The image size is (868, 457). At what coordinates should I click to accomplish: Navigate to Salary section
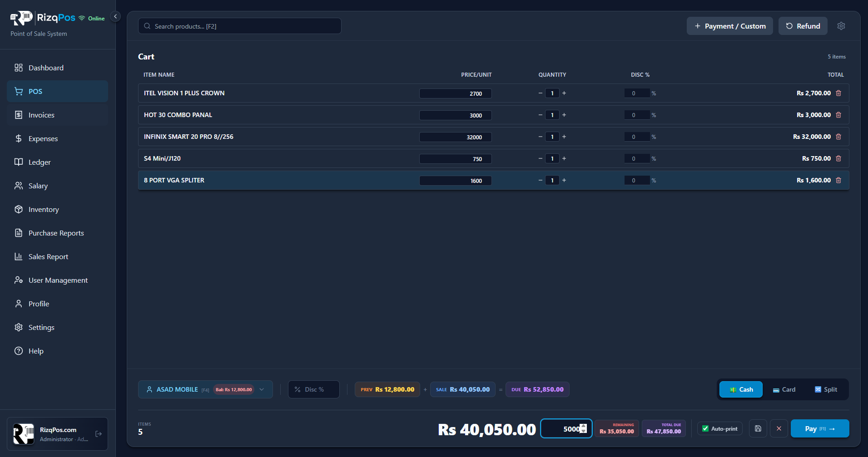tap(57, 186)
